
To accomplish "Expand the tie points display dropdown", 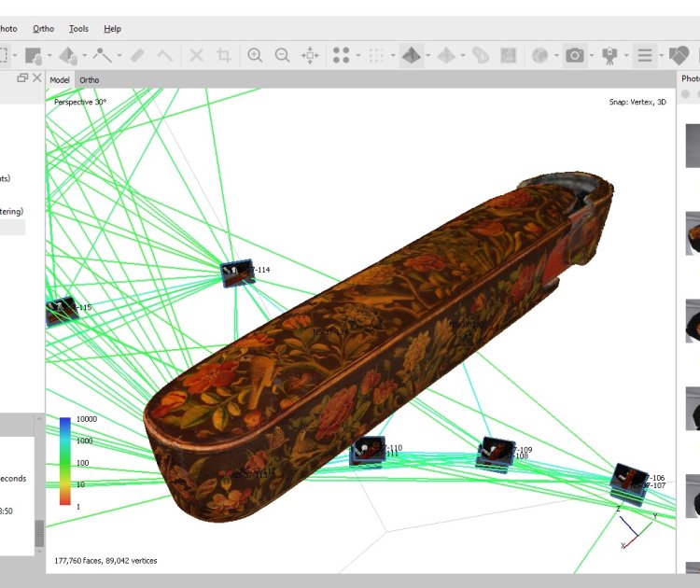I will [x=358, y=56].
